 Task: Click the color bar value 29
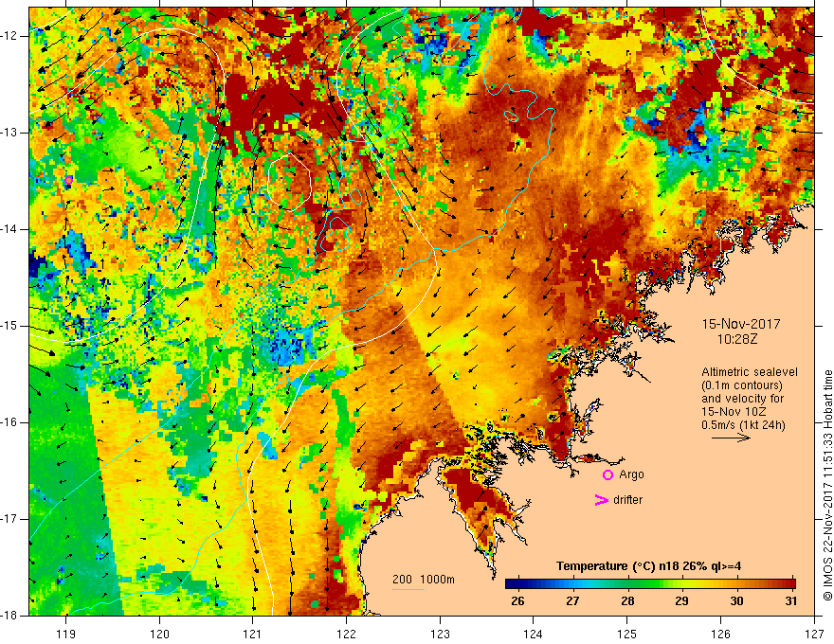click(x=681, y=601)
